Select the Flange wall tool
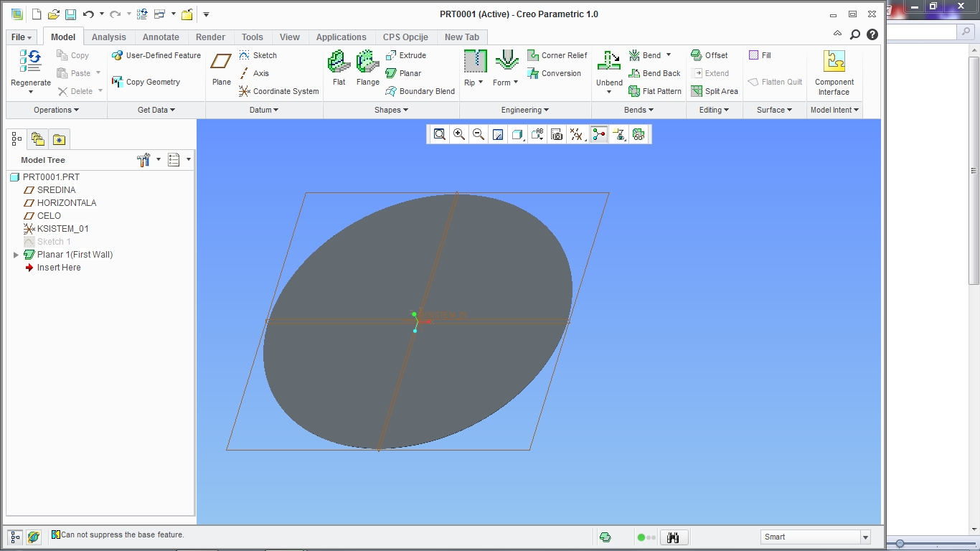The width and height of the screenshot is (980, 551). click(367, 68)
